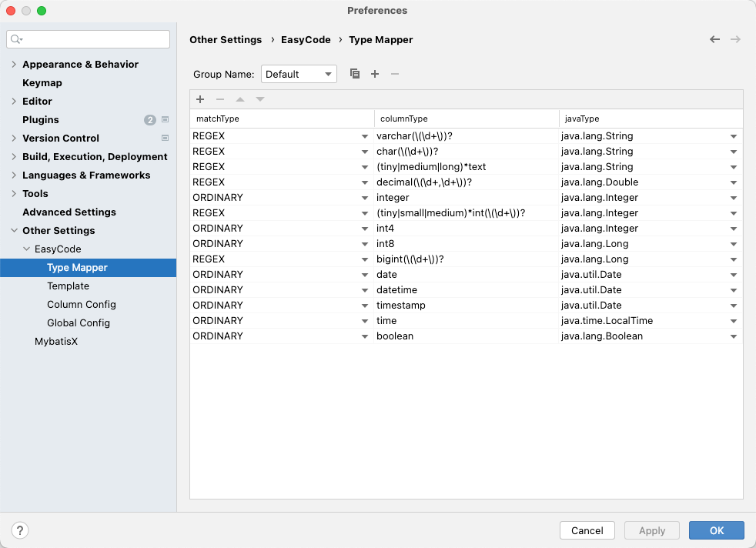Screen dimensions: 756x548
Task: Click the Version Control settings indicator icon
Action: coord(165,139)
